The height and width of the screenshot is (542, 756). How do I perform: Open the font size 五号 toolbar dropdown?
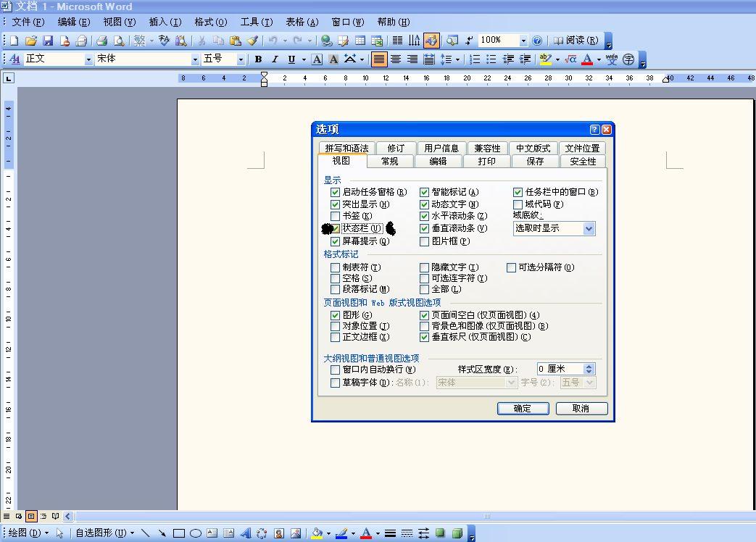(240, 59)
